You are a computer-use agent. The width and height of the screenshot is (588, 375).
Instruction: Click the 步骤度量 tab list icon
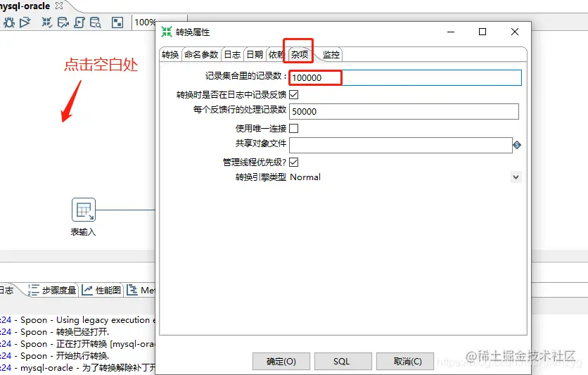(x=33, y=290)
